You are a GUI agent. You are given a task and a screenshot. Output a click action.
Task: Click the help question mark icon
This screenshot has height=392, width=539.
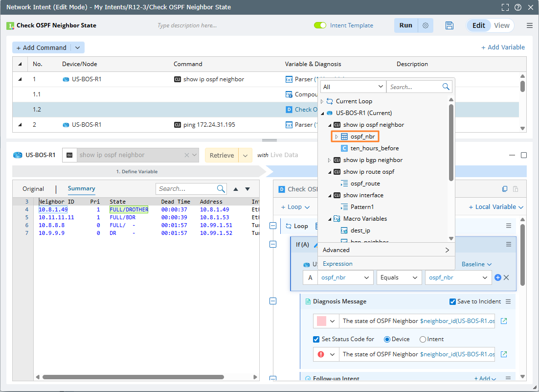point(518,7)
